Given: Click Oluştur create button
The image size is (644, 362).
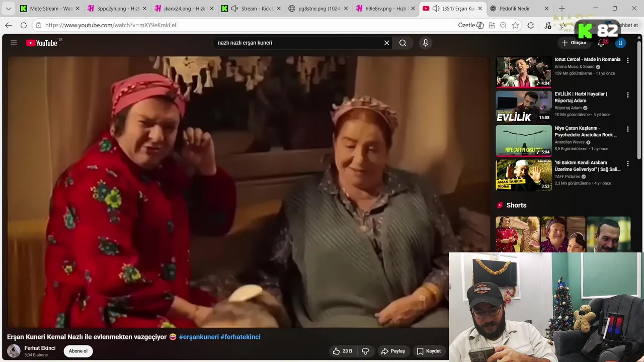Looking at the screenshot, I should pyautogui.click(x=574, y=43).
